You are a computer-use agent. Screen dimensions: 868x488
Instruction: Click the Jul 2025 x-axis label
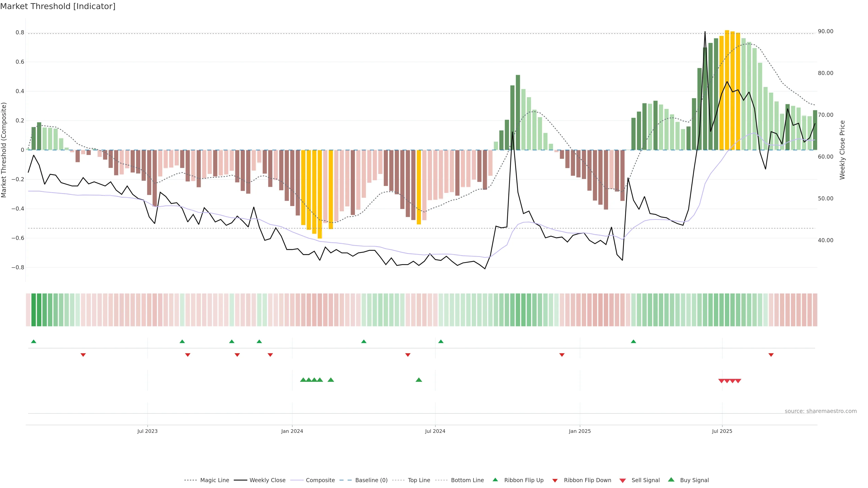point(722,431)
